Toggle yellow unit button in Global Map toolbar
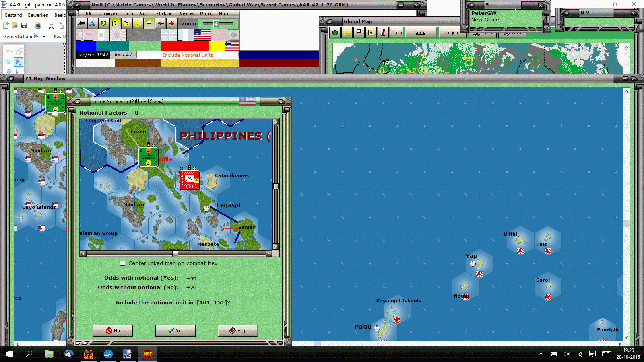 coord(371,33)
